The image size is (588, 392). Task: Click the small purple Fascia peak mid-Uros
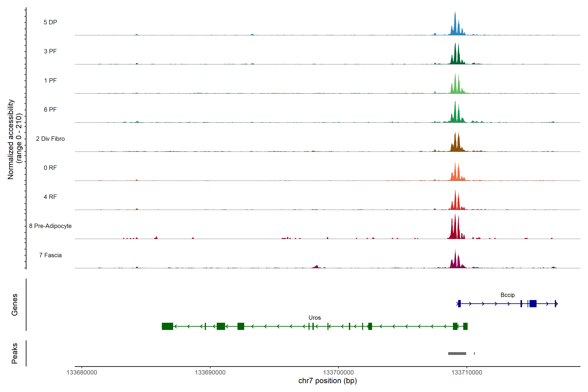click(317, 267)
